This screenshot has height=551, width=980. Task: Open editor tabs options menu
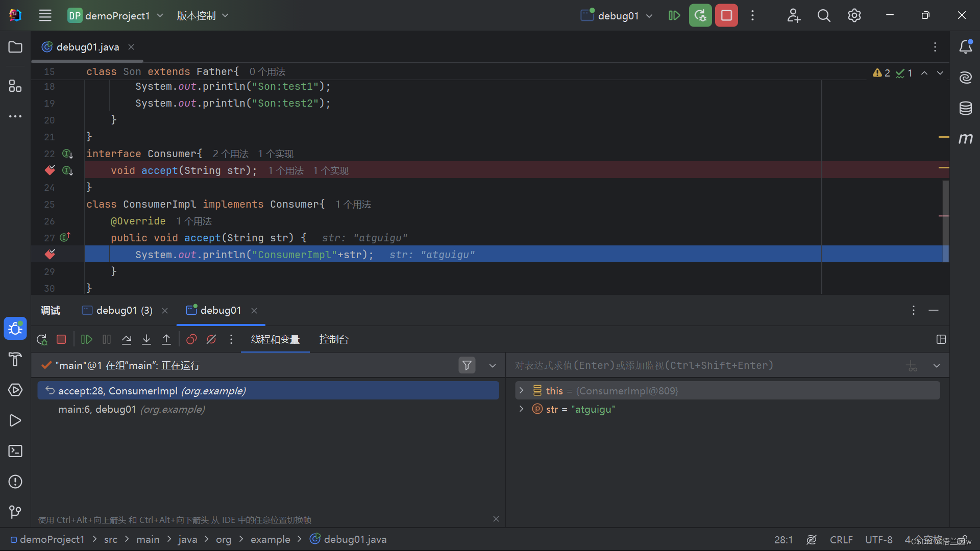coord(935,47)
